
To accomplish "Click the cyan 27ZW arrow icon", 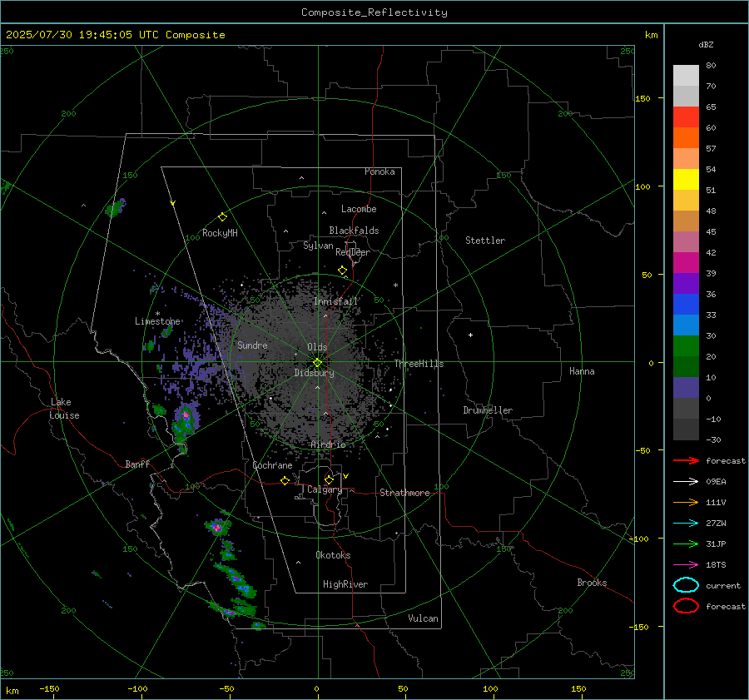I will [x=686, y=524].
